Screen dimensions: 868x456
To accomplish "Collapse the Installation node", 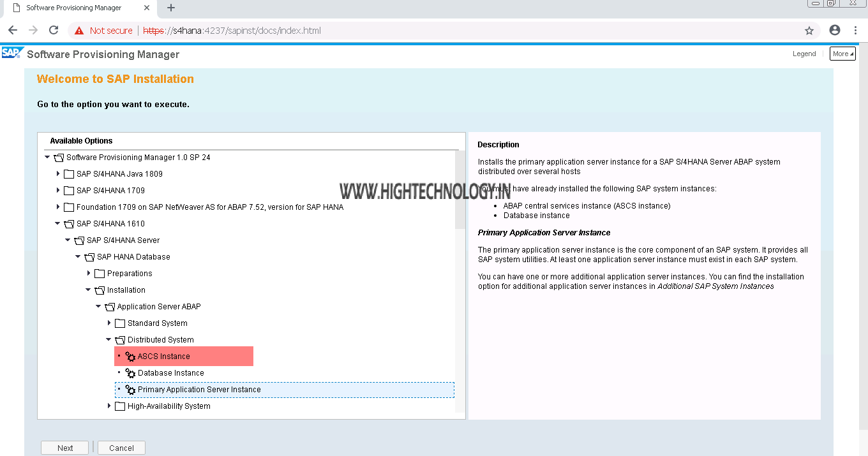I will [88, 290].
